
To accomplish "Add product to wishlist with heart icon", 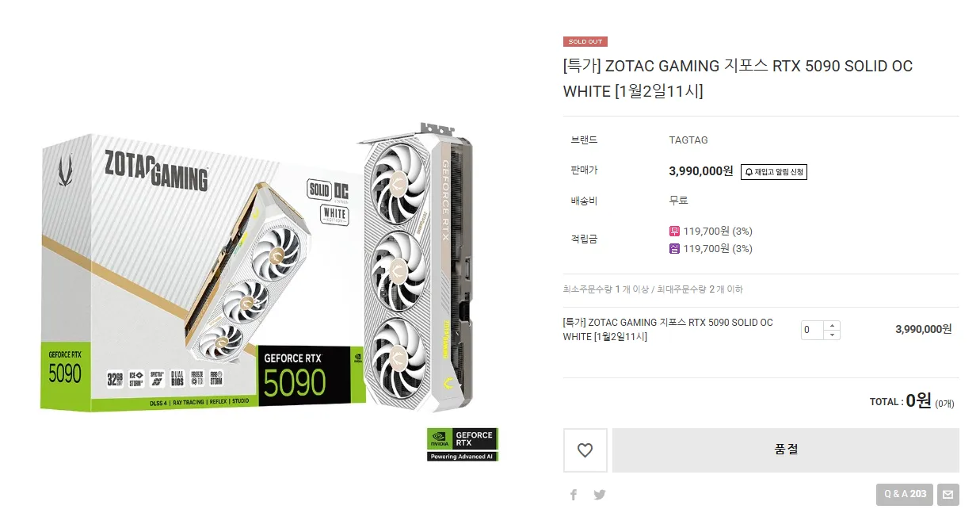I will 585,450.
